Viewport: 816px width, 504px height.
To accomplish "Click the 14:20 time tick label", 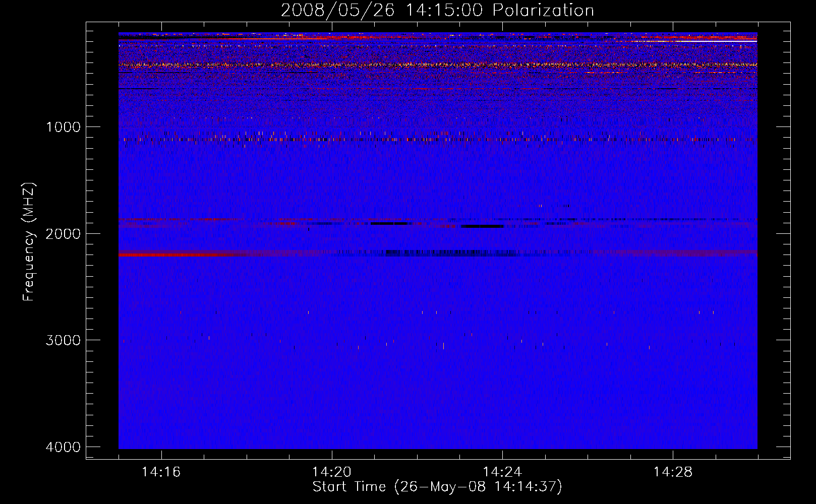I will pos(332,472).
